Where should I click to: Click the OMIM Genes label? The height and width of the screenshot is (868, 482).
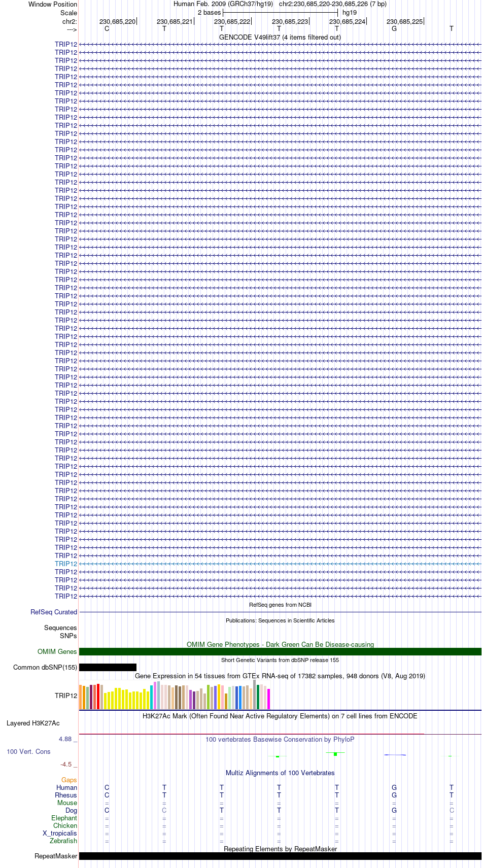click(x=57, y=652)
